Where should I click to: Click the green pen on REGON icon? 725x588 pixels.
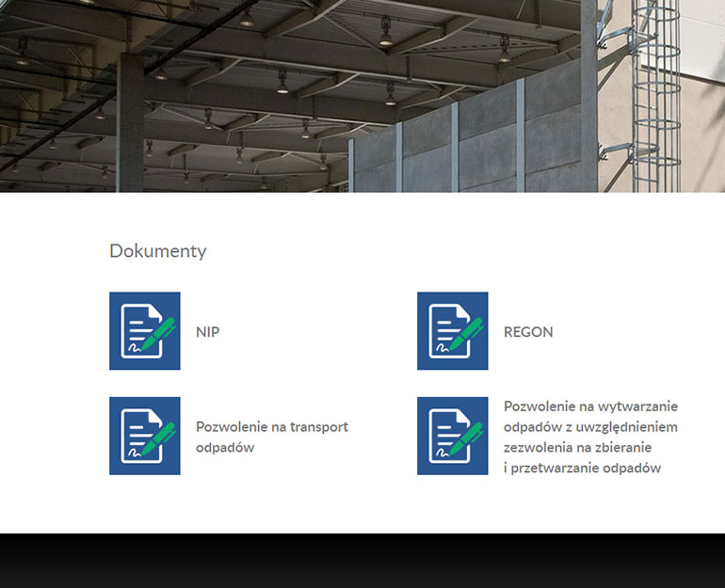coord(466,333)
